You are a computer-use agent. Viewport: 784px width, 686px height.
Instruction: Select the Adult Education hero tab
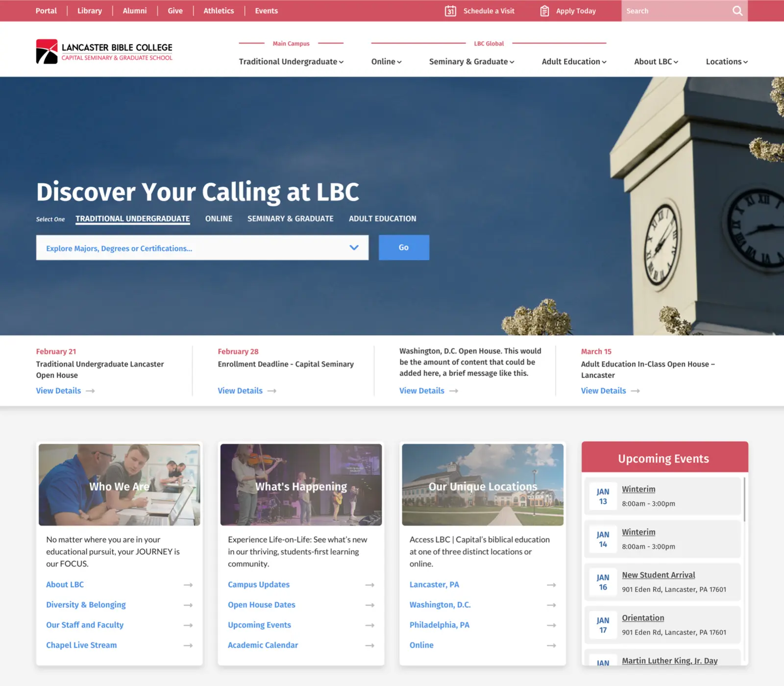pyautogui.click(x=382, y=219)
